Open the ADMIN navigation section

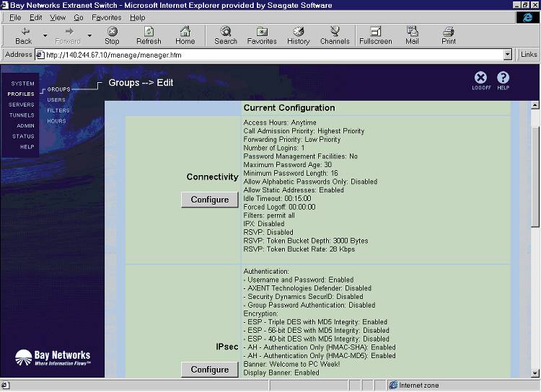(25, 126)
